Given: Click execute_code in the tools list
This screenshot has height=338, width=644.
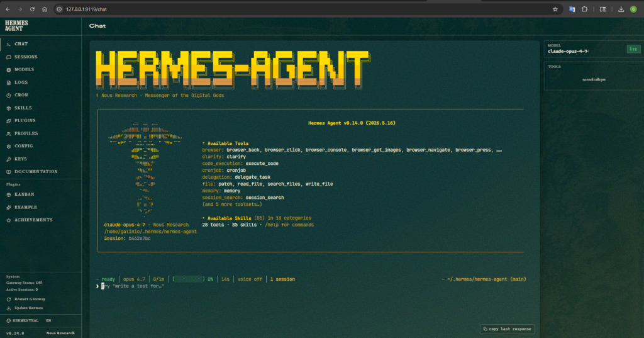Looking at the screenshot, I should [x=262, y=164].
